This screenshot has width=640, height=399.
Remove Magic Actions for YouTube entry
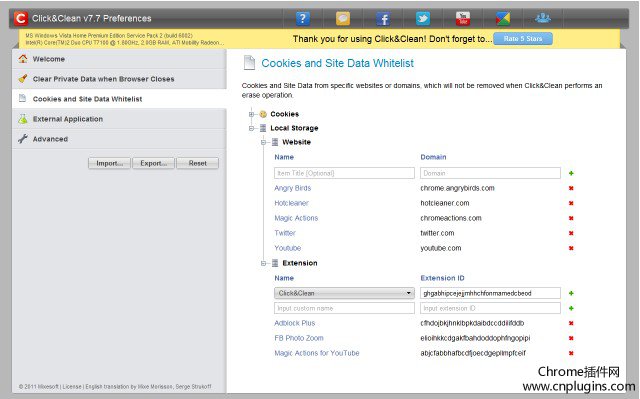tap(571, 353)
